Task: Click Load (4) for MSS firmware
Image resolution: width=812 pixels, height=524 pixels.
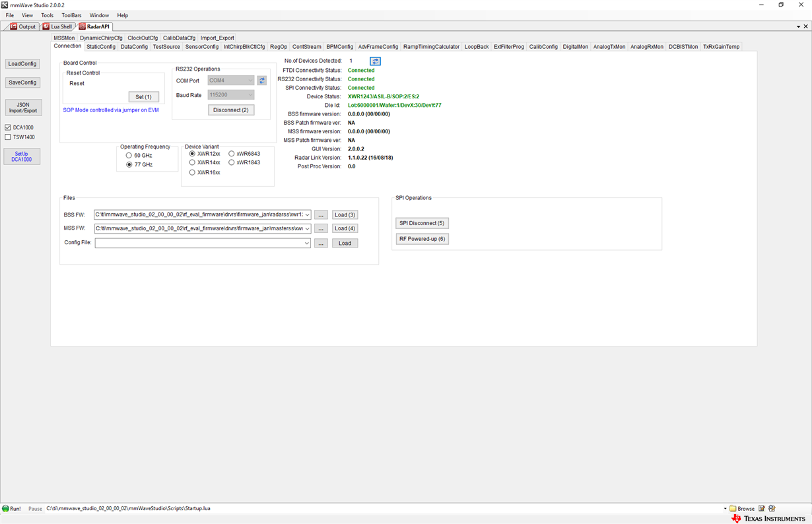Action: click(345, 229)
